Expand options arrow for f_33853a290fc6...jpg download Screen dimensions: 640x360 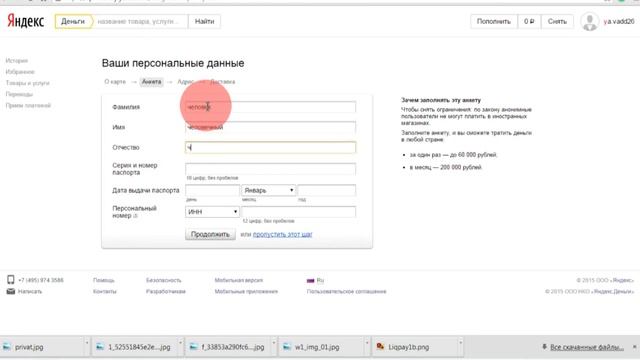click(274, 343)
